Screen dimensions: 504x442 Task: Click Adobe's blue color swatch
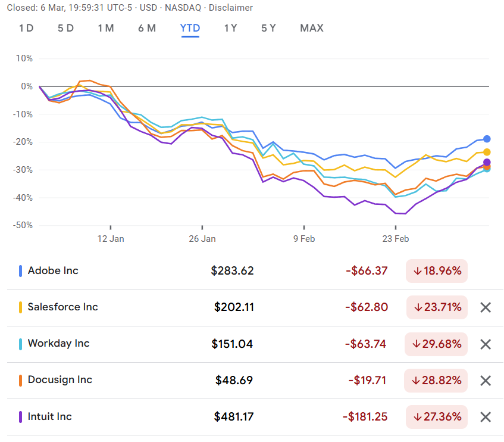[x=21, y=271]
